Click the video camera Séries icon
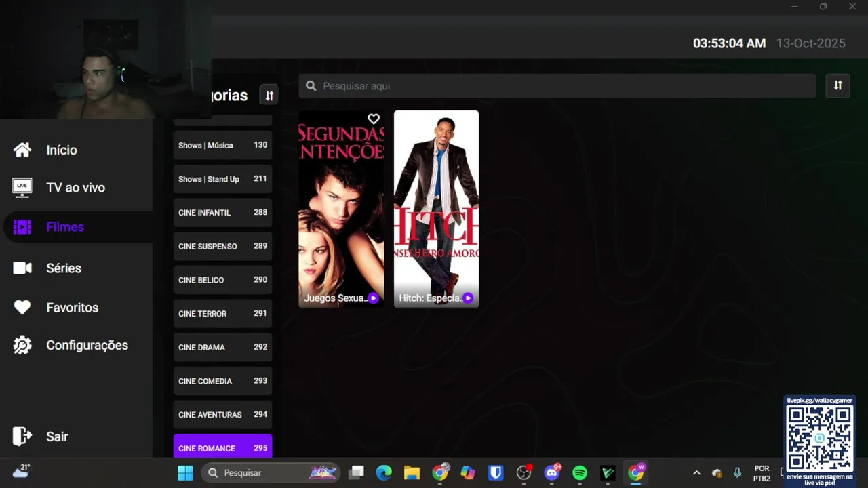 point(22,268)
